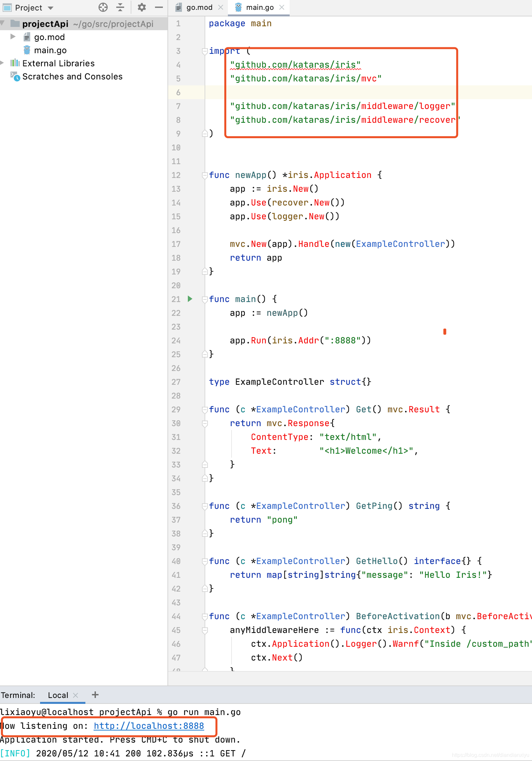Click the iris/mvc import on line 5
532x761 pixels.
(306, 78)
